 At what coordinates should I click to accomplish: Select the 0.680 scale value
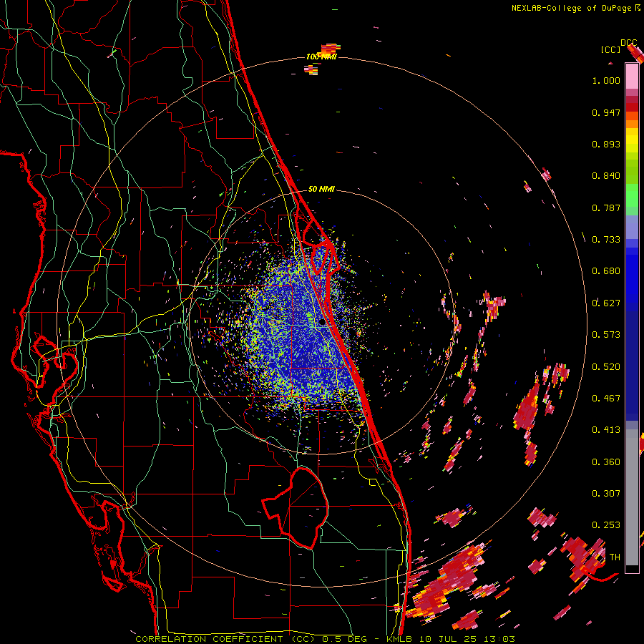coord(606,271)
